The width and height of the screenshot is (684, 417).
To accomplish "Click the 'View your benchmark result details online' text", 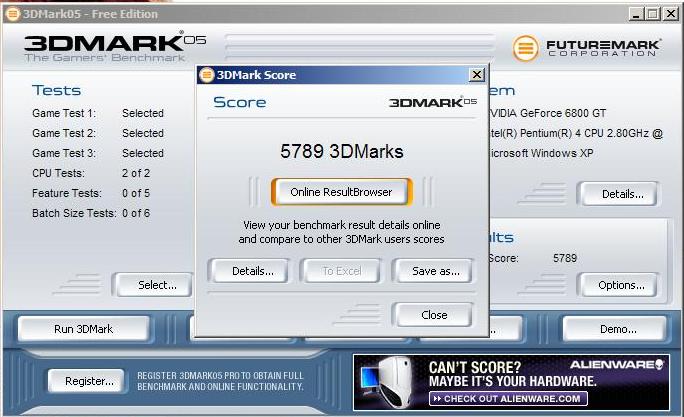I will click(342, 225).
